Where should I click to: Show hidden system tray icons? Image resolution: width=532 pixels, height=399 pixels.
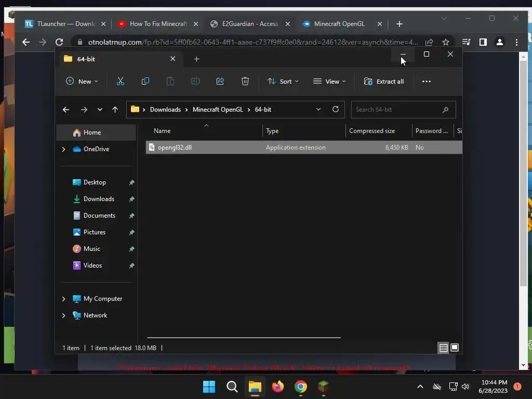[x=420, y=387]
